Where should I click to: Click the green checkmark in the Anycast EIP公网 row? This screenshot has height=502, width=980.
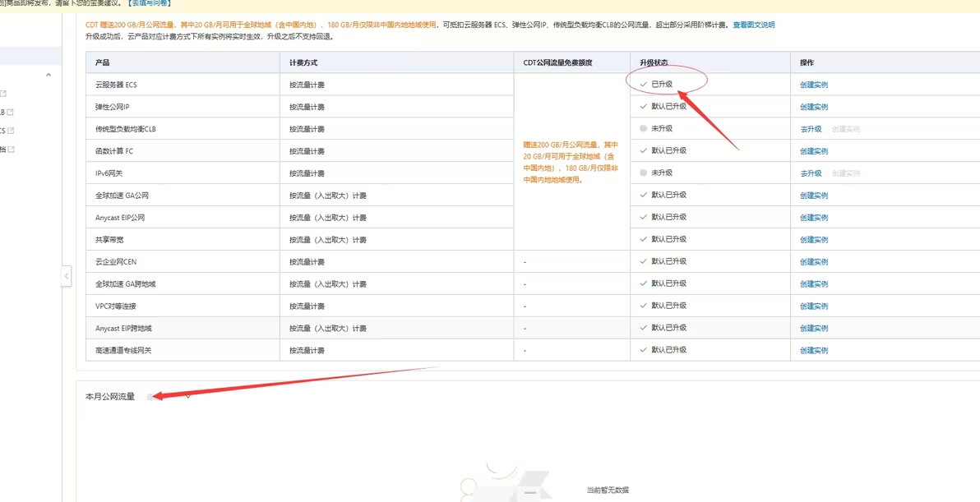(x=643, y=217)
